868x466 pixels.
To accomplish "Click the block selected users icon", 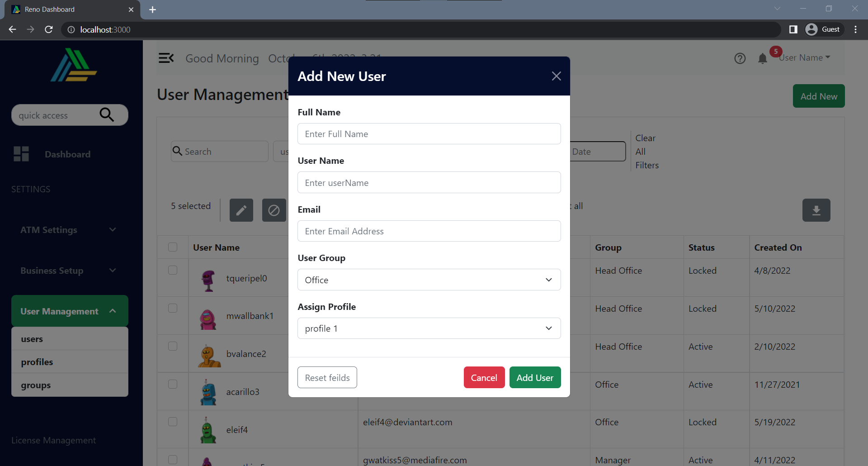I will (x=274, y=210).
